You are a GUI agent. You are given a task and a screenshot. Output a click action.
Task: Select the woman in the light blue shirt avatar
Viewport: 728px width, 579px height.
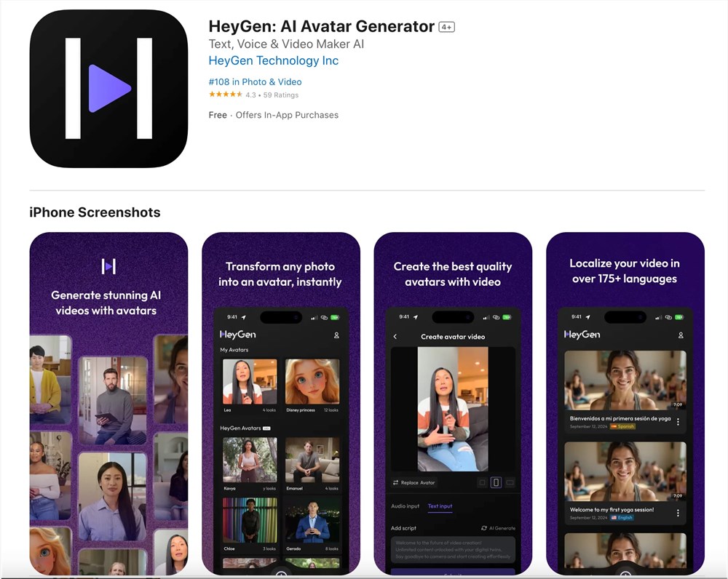pyautogui.click(x=113, y=496)
